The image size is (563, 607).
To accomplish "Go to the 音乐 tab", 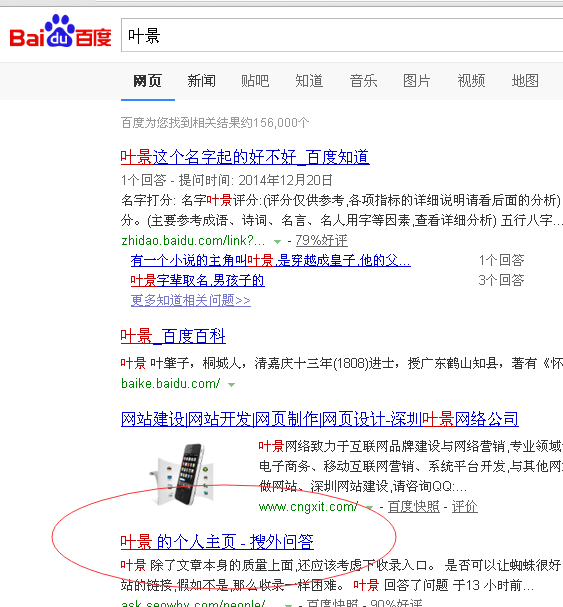I will [363, 81].
